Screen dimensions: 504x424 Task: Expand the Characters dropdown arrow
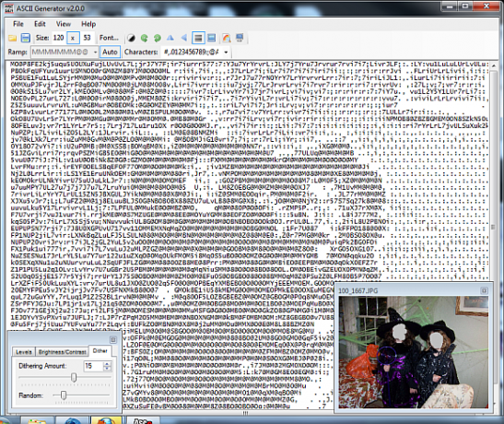coord(226,52)
